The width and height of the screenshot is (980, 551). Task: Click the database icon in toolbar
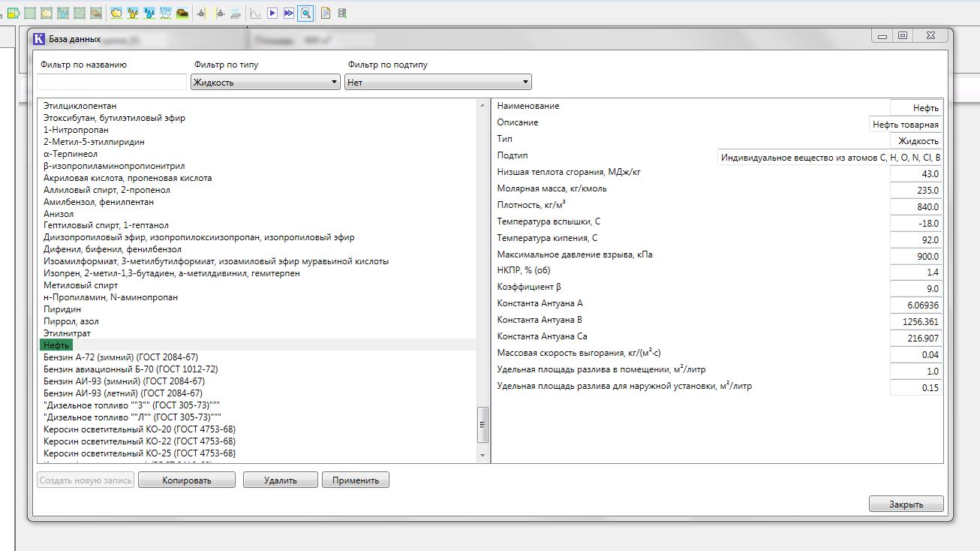[x=342, y=13]
